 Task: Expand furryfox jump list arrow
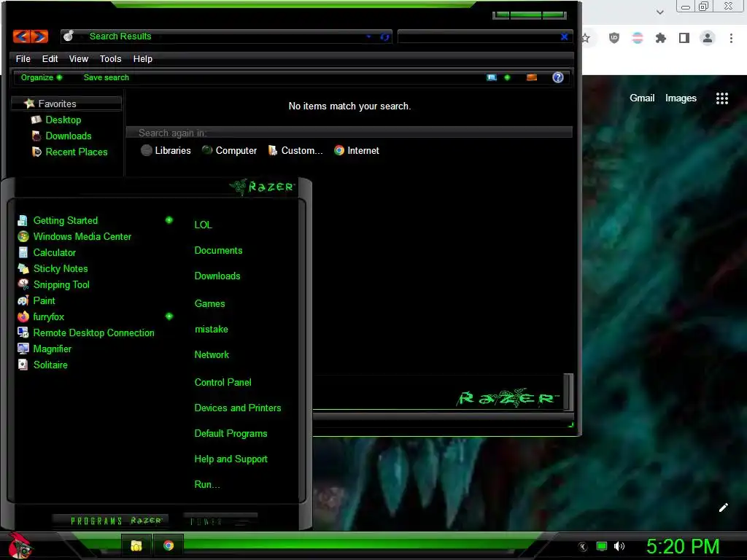(169, 316)
